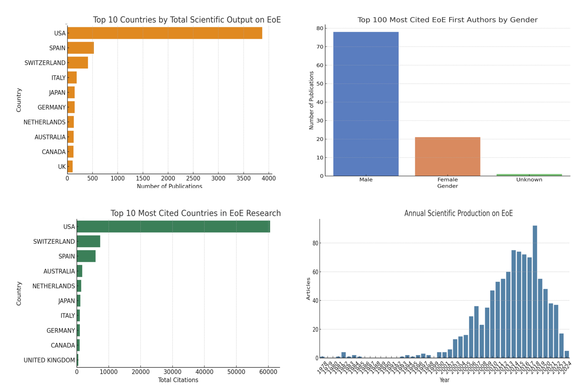Click the '30000' tick on citations axis

click(172, 372)
